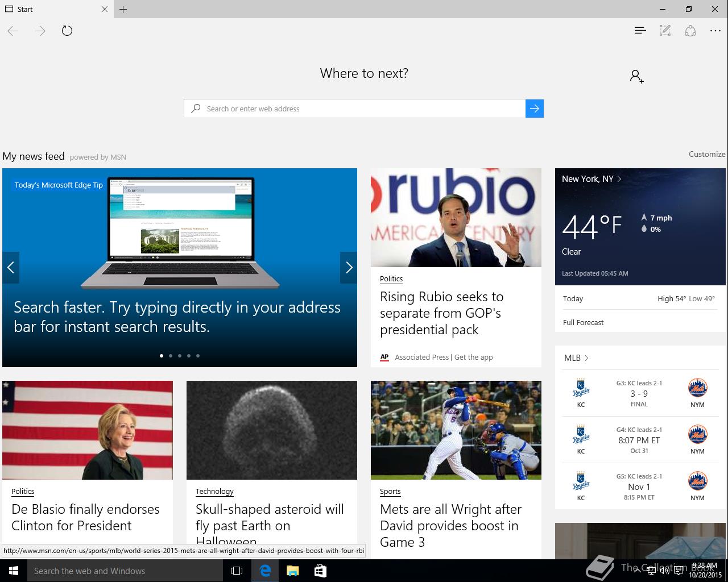Read De Blasio finally endorses Clinton headline
Image resolution: width=728 pixels, height=582 pixels.
tap(86, 517)
